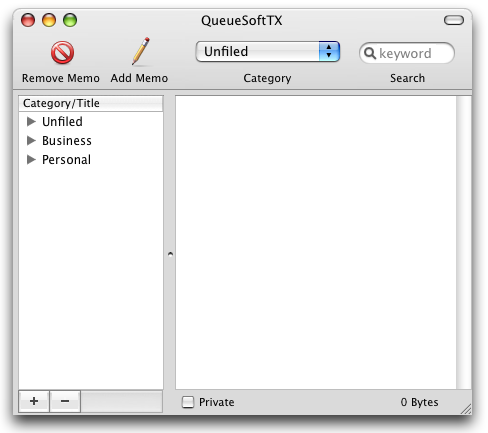Select the Business category row
The width and height of the screenshot is (488, 433).
click(91, 141)
